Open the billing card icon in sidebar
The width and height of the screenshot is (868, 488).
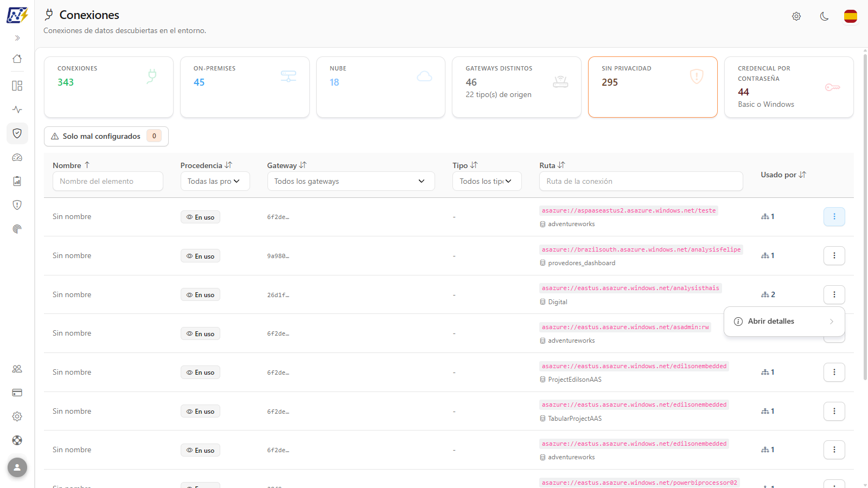coord(17,393)
